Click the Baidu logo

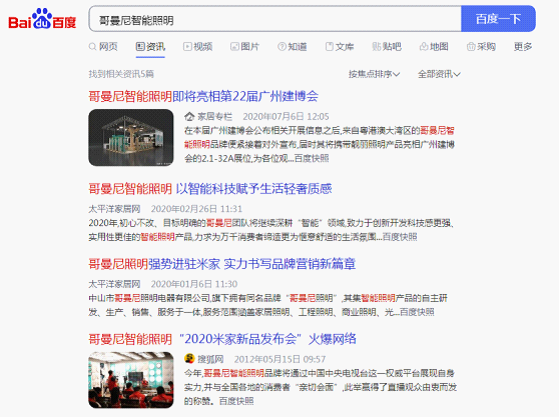pos(42,19)
